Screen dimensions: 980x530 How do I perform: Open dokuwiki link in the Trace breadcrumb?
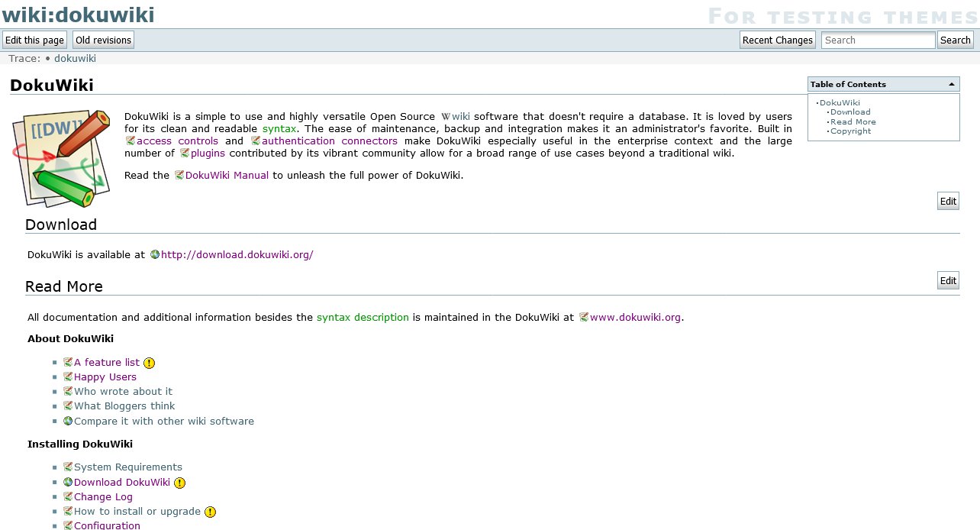pyautogui.click(x=75, y=59)
